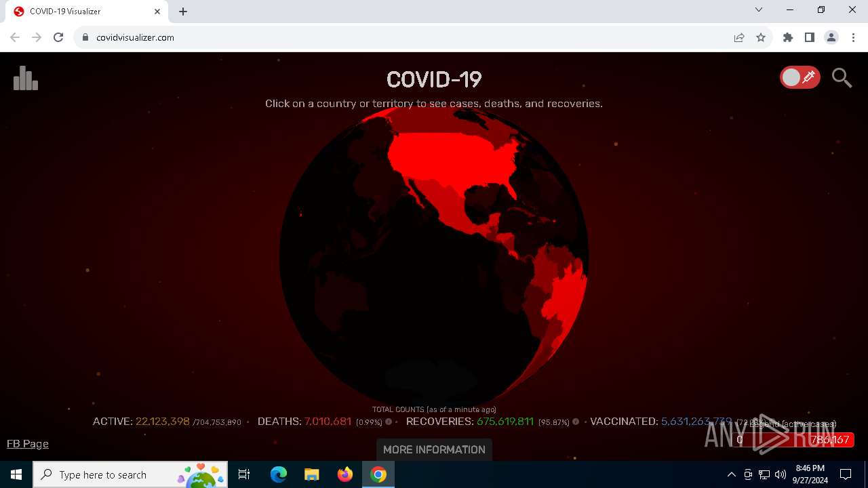Click the address bar showing covidvisualizer.com
Viewport: 868px width, 488px height.
pyautogui.click(x=407, y=37)
